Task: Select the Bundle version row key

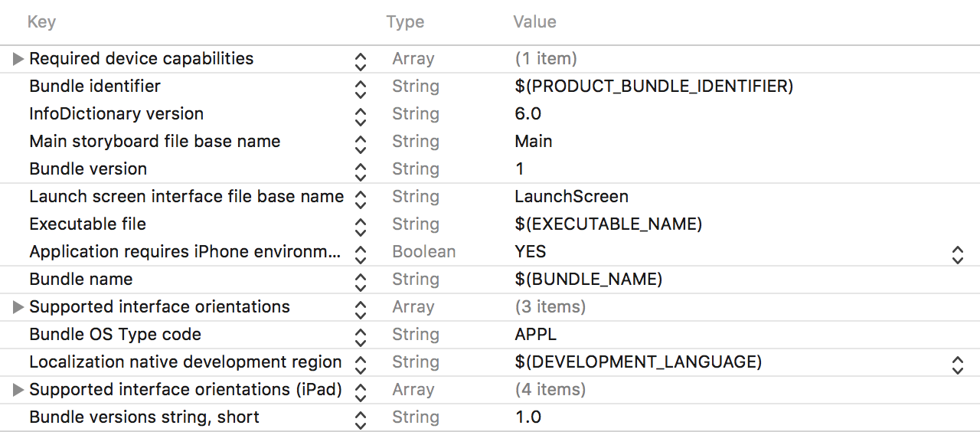Action: click(88, 169)
